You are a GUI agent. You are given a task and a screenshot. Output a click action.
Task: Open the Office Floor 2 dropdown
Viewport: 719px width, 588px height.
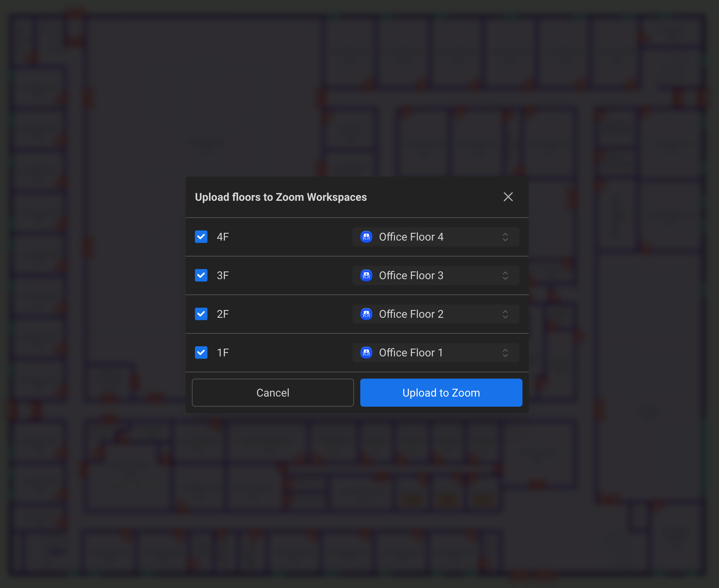(x=436, y=314)
